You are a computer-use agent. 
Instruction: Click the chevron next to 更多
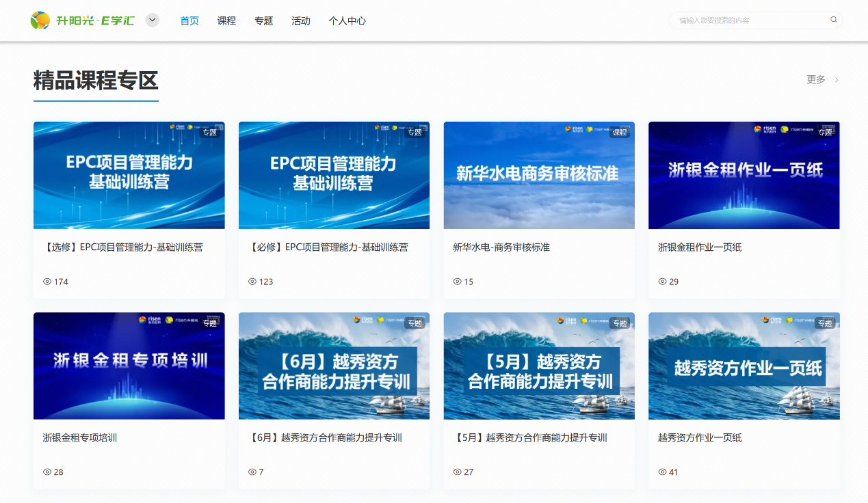(x=837, y=80)
